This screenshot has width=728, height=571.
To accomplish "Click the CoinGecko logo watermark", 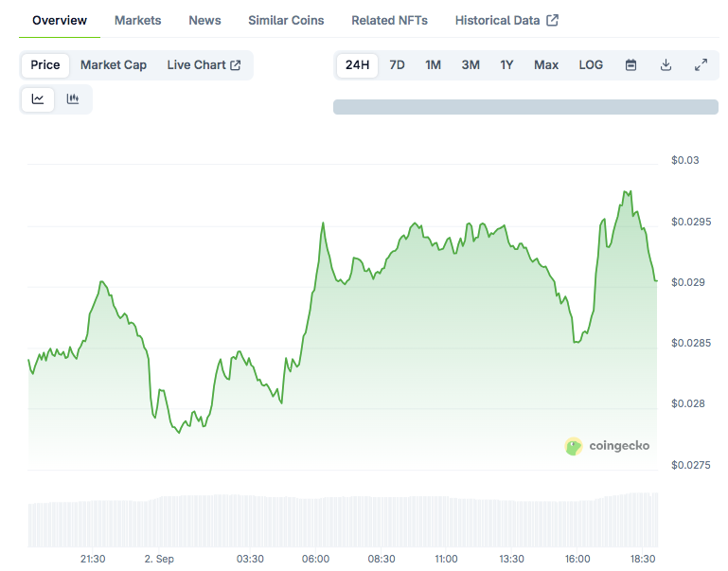I will (x=607, y=446).
